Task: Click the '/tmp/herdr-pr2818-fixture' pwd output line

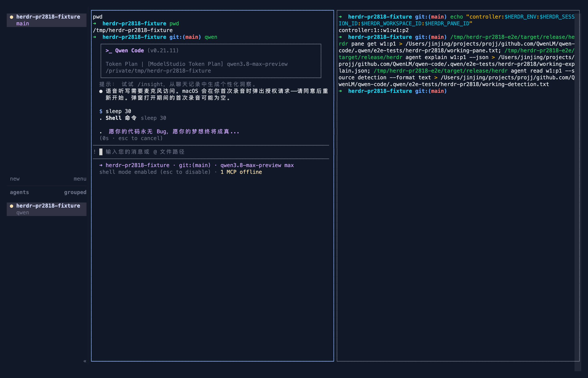Action: click(x=133, y=30)
